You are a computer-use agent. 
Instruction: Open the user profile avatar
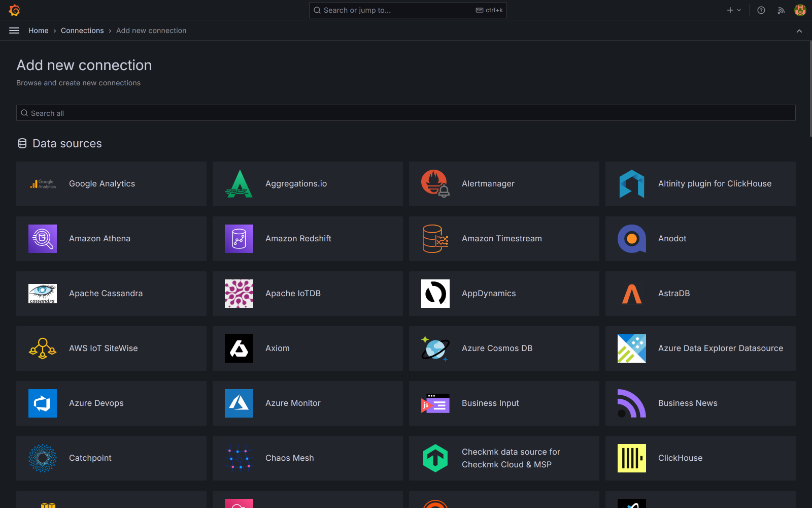[800, 10]
